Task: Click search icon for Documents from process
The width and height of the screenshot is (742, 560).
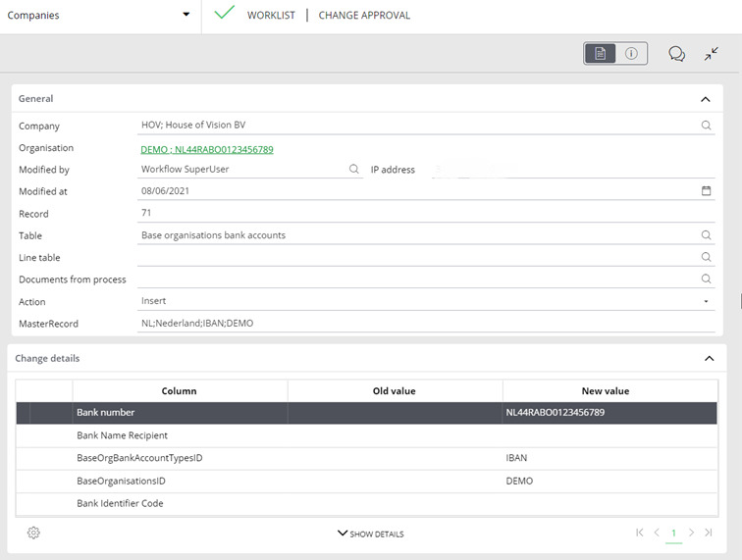Action: point(706,280)
